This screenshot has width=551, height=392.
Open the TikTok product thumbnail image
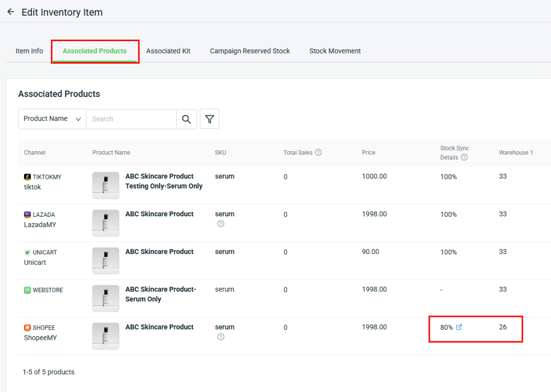point(105,185)
